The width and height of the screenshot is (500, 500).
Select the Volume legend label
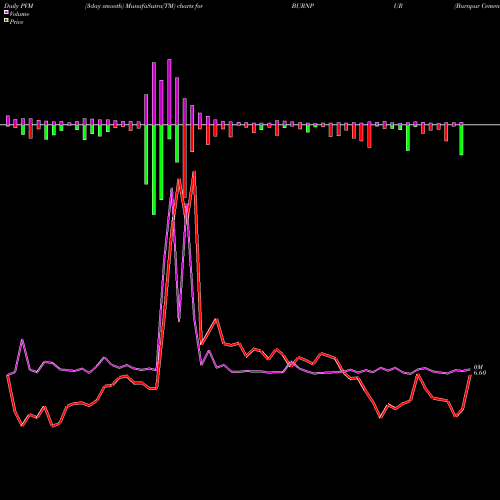pyautogui.click(x=19, y=14)
